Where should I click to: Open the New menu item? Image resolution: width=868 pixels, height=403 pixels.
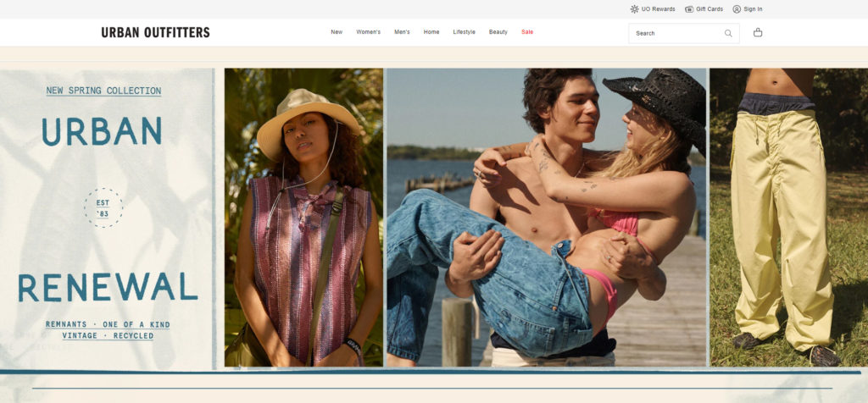click(x=337, y=32)
